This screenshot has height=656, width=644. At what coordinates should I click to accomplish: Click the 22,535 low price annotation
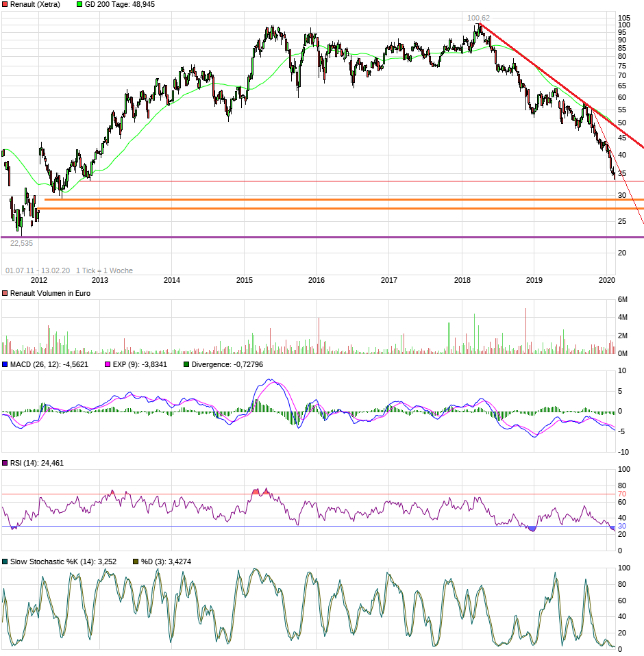click(x=21, y=243)
